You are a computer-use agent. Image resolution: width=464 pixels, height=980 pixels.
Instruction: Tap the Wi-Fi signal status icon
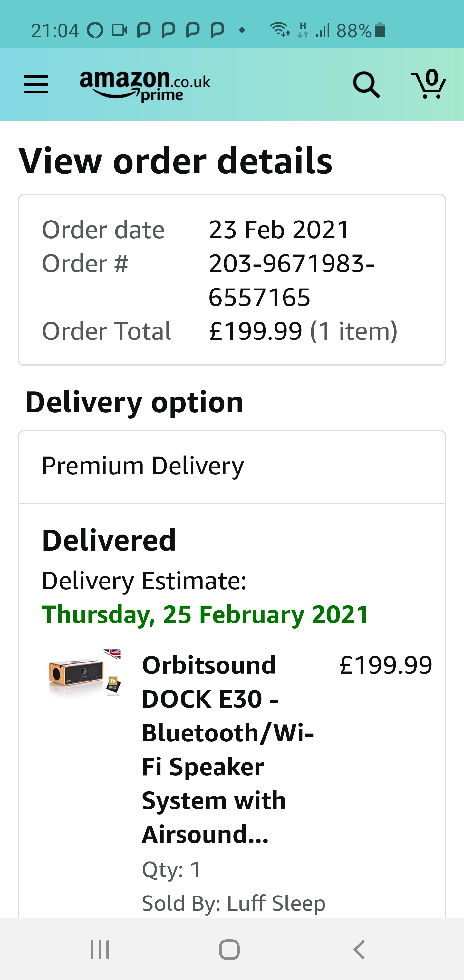pos(280,30)
